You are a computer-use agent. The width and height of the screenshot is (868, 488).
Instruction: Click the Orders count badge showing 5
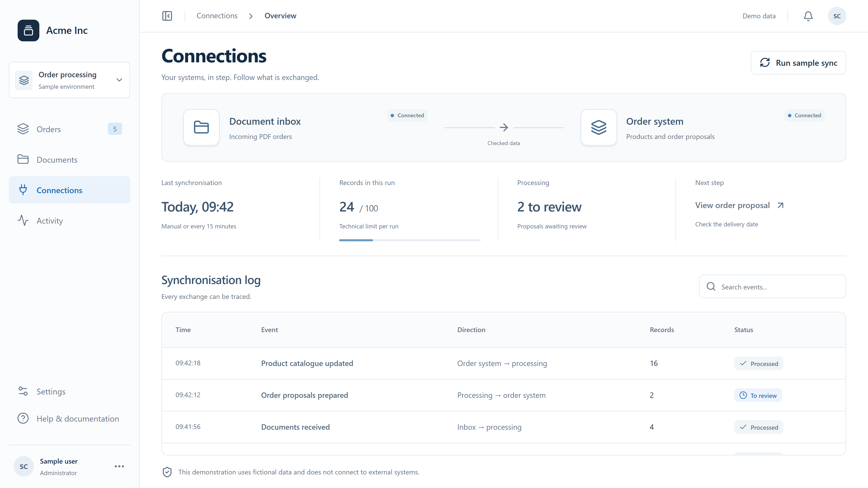click(x=115, y=129)
